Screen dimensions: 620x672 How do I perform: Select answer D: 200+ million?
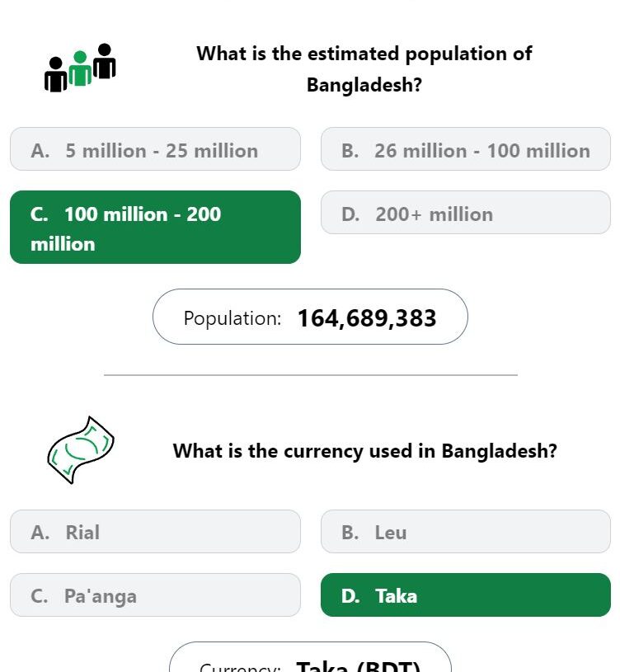465,213
